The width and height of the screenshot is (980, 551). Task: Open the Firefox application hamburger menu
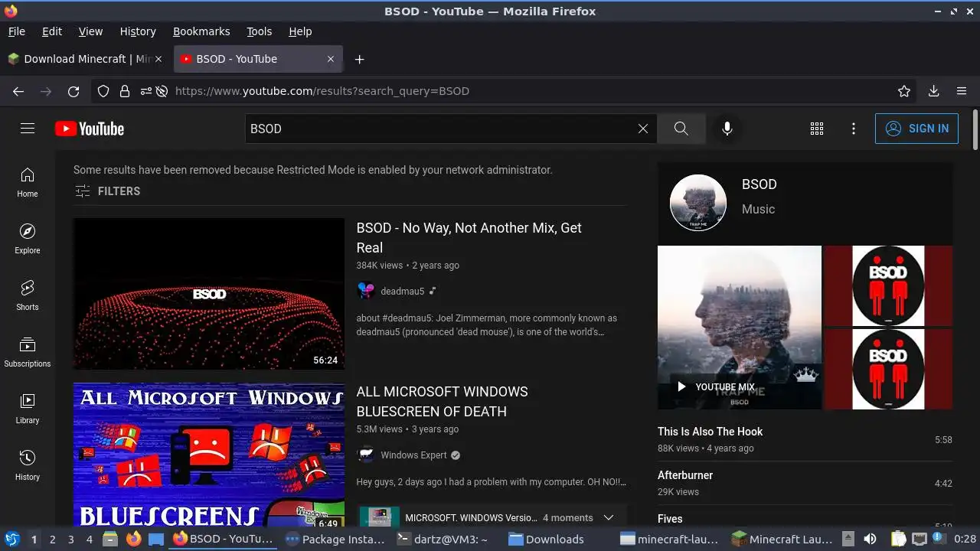(962, 91)
